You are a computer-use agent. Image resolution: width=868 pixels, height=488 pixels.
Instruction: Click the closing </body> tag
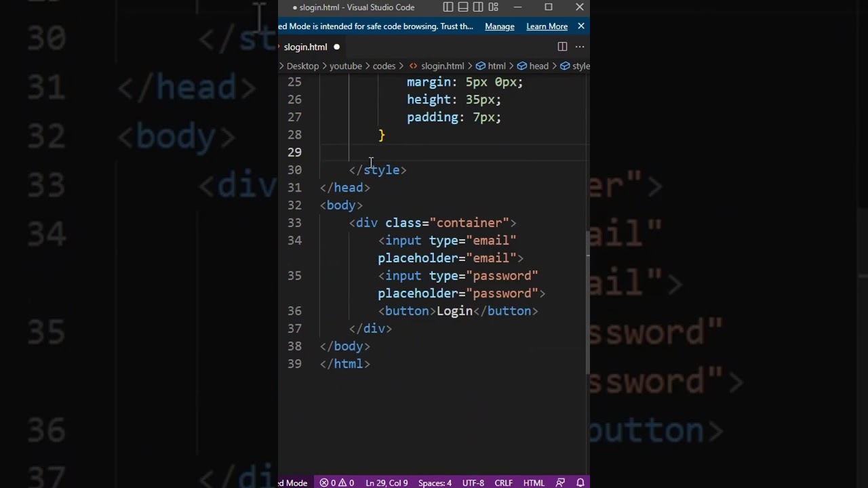click(x=345, y=346)
